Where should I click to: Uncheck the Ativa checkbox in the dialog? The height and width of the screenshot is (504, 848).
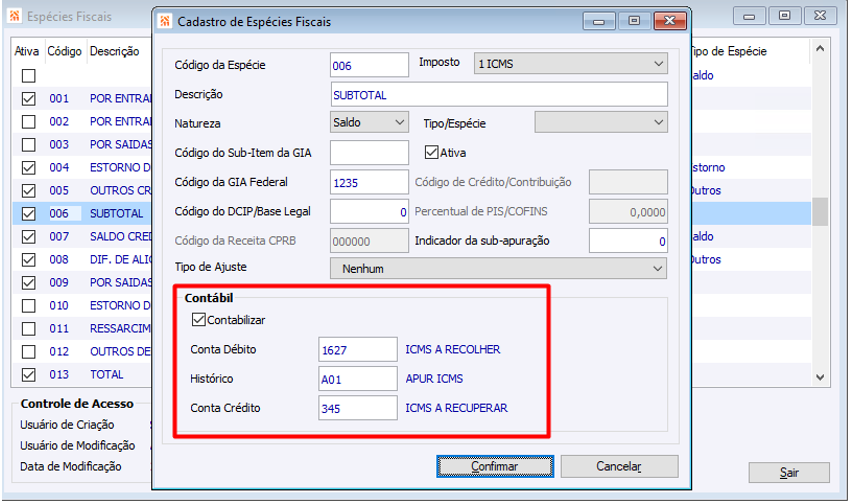click(432, 152)
